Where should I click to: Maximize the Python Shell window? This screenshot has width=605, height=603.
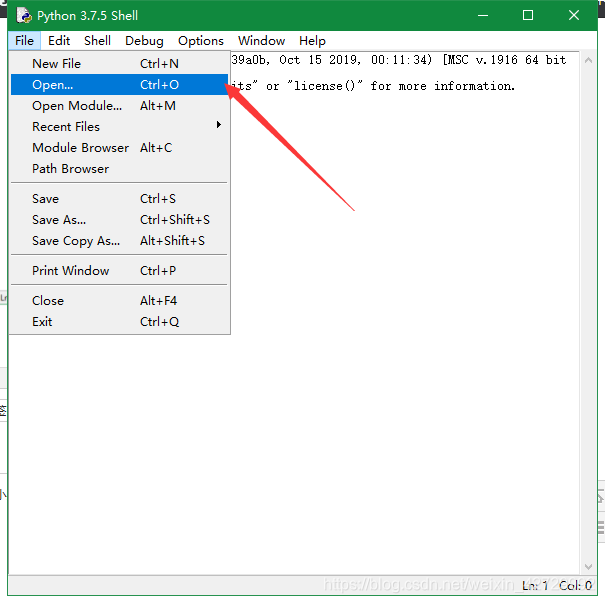pyautogui.click(x=528, y=15)
